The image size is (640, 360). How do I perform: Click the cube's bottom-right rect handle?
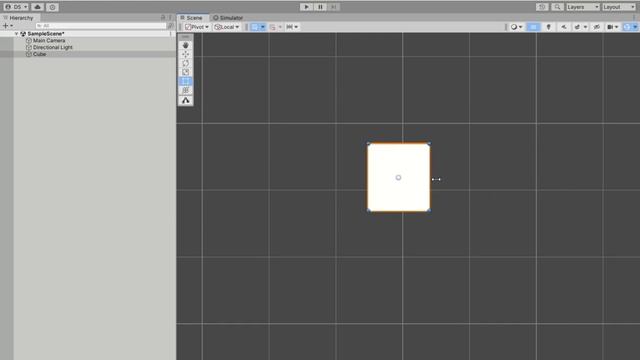tap(429, 210)
